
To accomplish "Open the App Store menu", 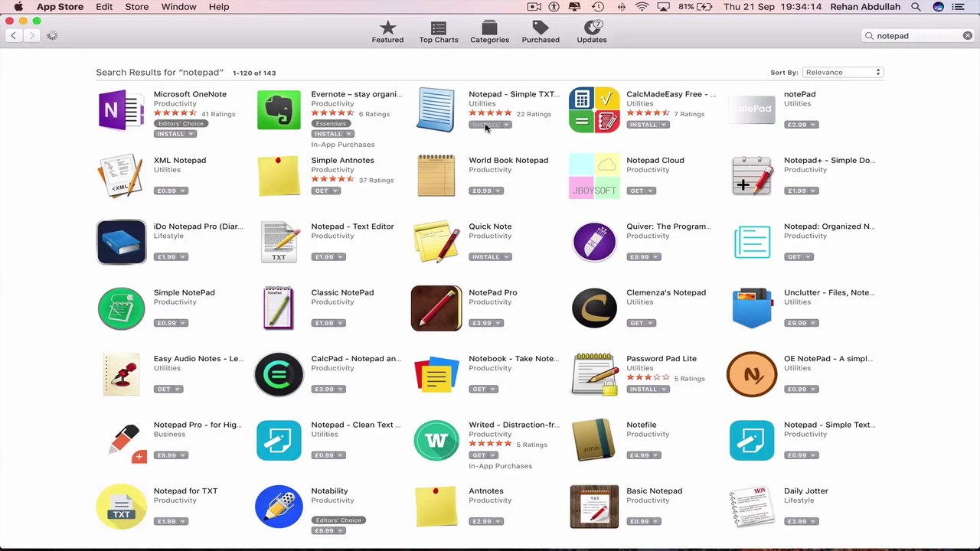I will (x=60, y=6).
